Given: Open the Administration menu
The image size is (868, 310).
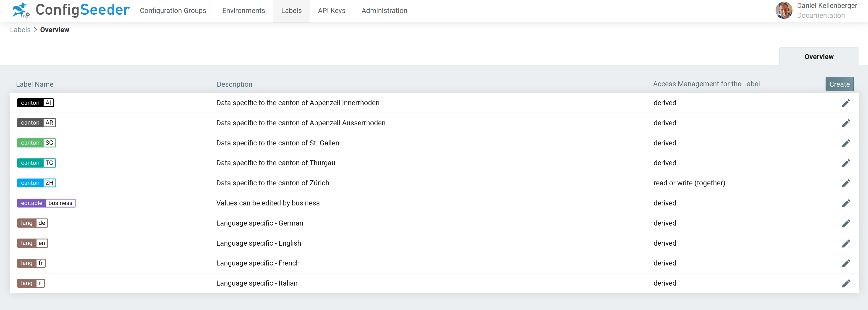Looking at the screenshot, I should [x=384, y=11].
